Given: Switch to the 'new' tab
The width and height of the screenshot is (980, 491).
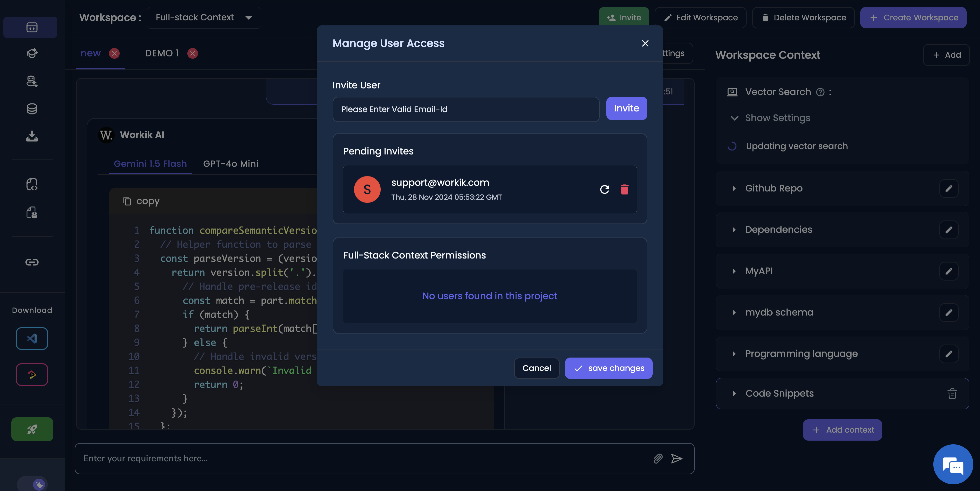Looking at the screenshot, I should (x=91, y=53).
